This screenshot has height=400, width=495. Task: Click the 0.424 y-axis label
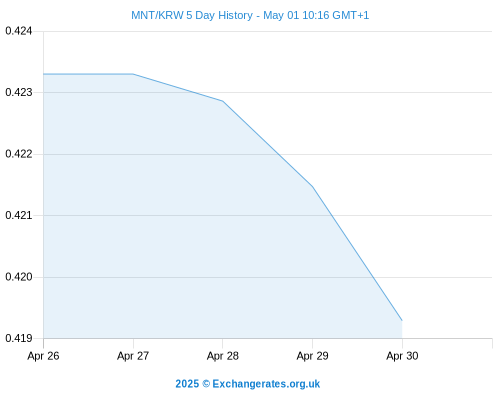(x=19, y=31)
